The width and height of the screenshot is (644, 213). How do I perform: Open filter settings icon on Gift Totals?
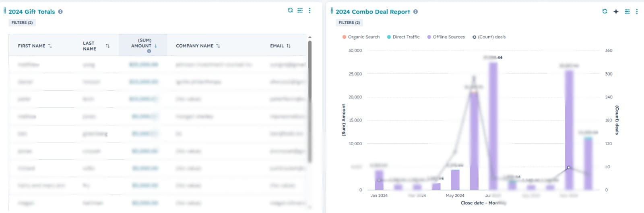[300, 10]
